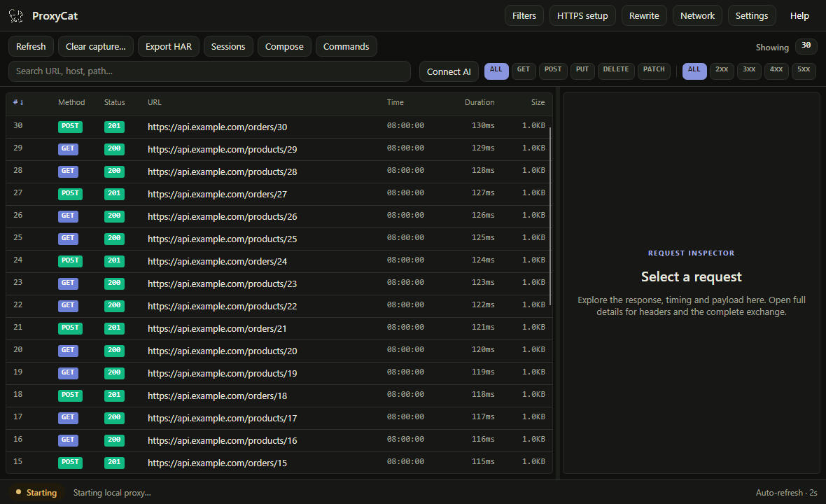The image size is (826, 504).
Task: Click the Search URL, host, path field
Action: coord(210,71)
